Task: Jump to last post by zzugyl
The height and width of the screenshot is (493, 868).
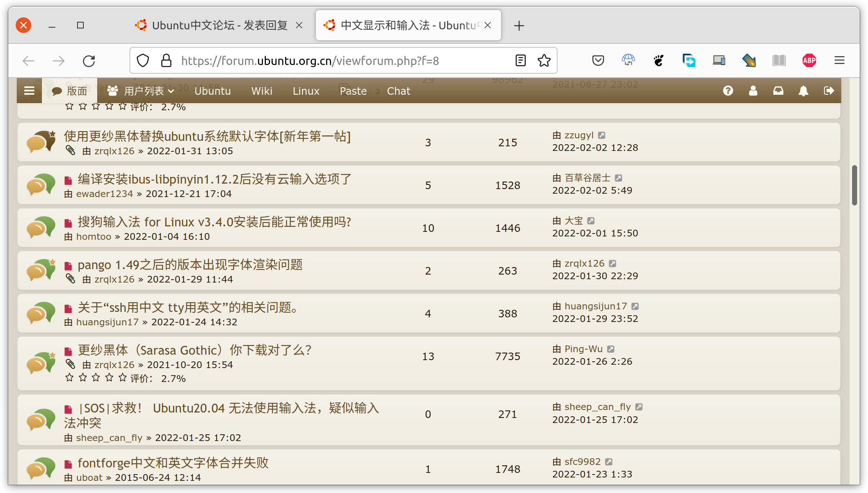Action: 602,135
